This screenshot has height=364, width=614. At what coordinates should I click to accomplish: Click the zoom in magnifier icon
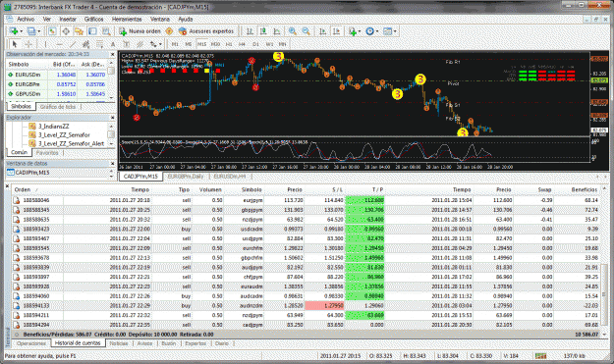click(292, 31)
